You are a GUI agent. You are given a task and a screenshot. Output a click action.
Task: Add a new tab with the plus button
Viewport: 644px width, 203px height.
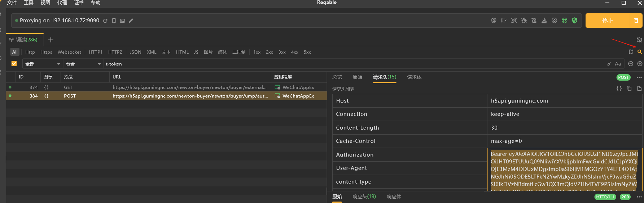pyautogui.click(x=51, y=40)
